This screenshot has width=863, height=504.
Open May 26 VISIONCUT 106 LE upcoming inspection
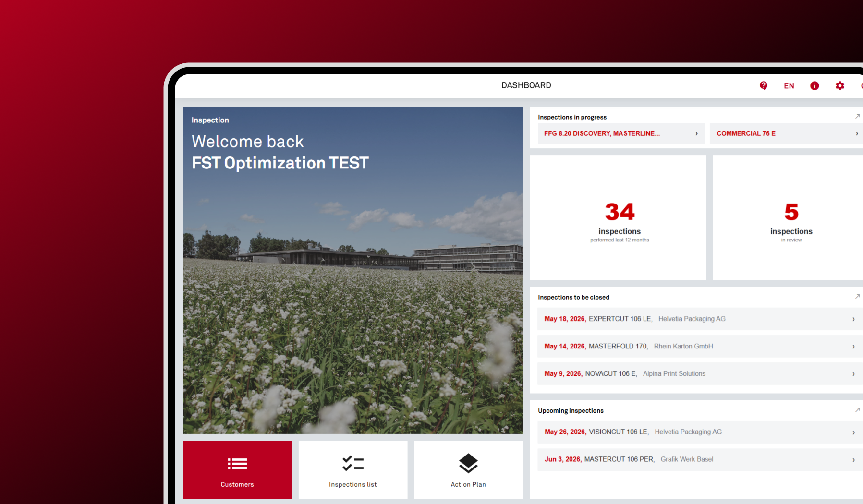pos(700,432)
